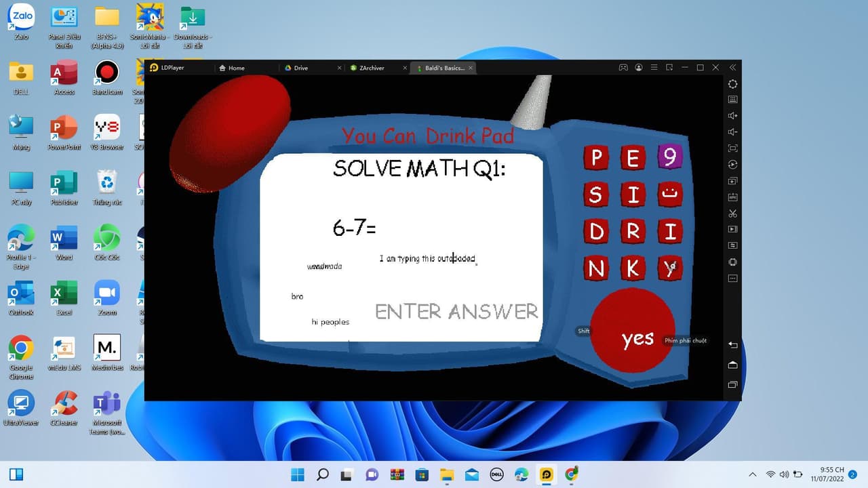Click the shake/rotate device icon in sidebar
Screen dimensions: 868x488
coord(732,262)
